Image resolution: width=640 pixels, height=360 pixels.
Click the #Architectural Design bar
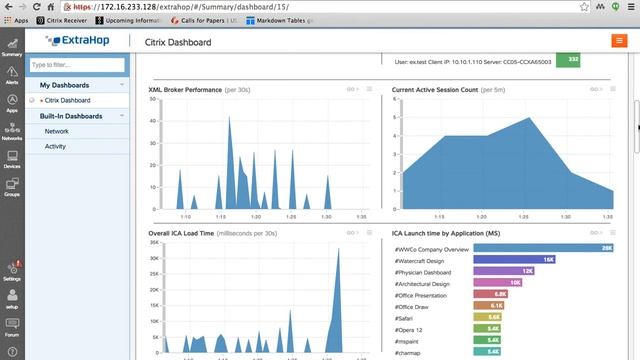coord(498,282)
